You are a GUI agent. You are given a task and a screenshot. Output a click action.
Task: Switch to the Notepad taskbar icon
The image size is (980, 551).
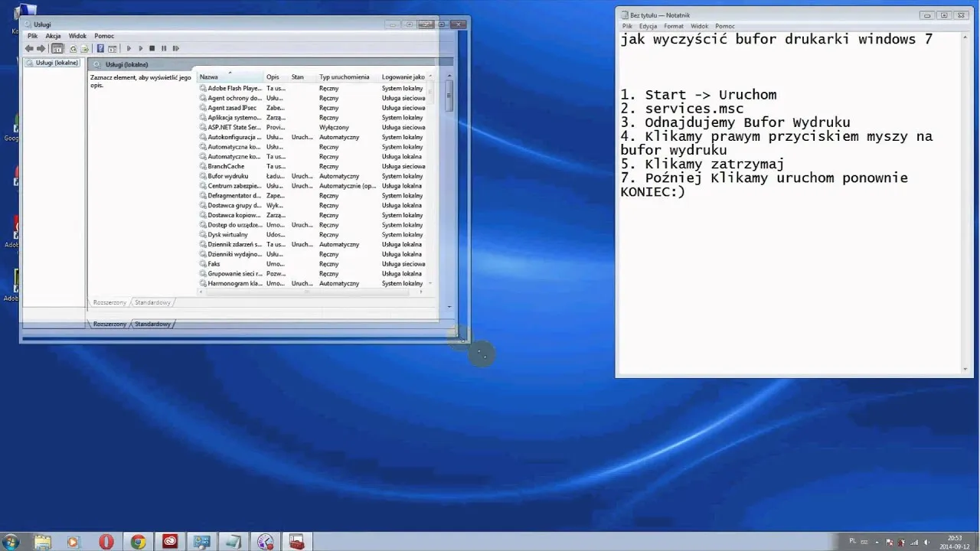(233, 542)
